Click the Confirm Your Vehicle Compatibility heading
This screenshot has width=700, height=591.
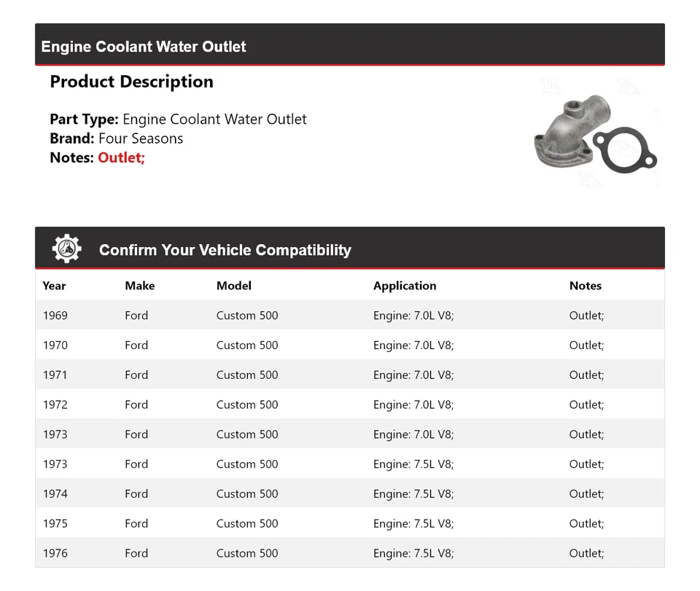[x=225, y=250]
